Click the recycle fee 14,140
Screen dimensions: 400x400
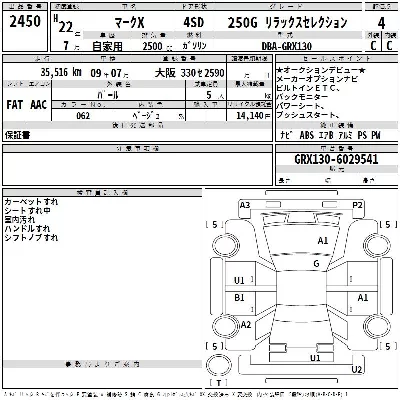(x=250, y=116)
